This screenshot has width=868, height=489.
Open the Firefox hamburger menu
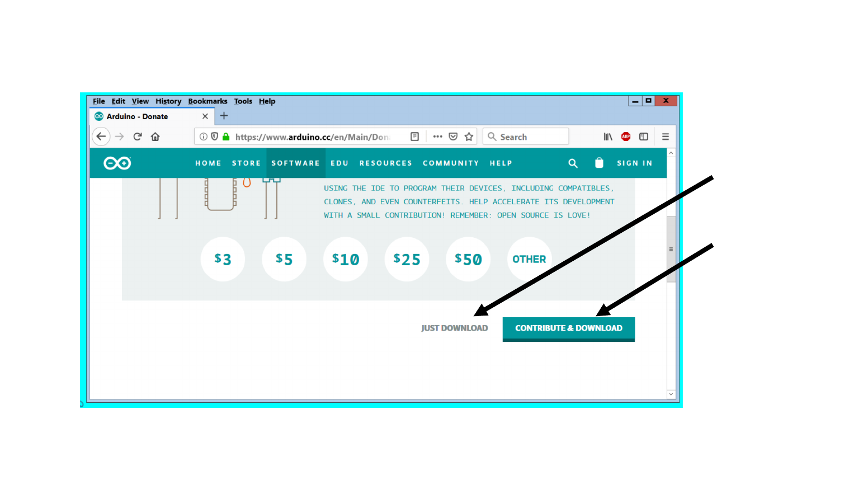click(x=666, y=137)
